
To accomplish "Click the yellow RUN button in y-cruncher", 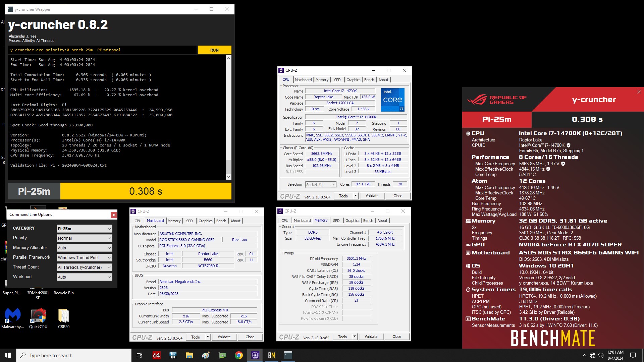I will 214,50.
